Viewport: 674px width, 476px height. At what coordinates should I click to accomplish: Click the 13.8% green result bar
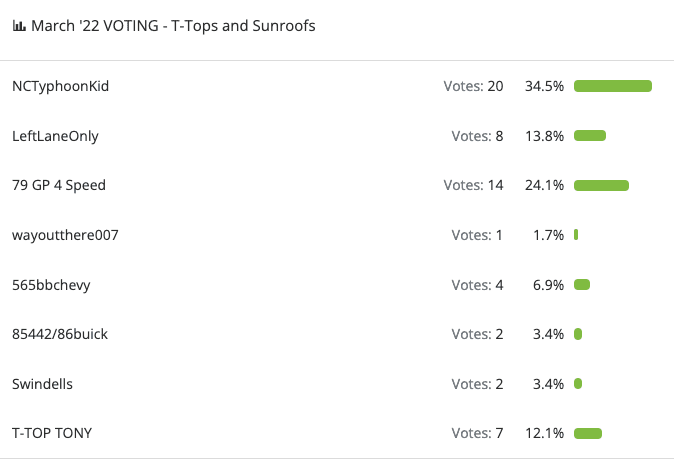[x=590, y=136]
